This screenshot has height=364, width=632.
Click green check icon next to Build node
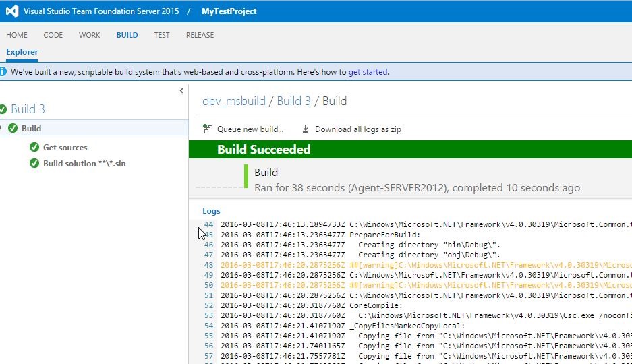[13, 128]
